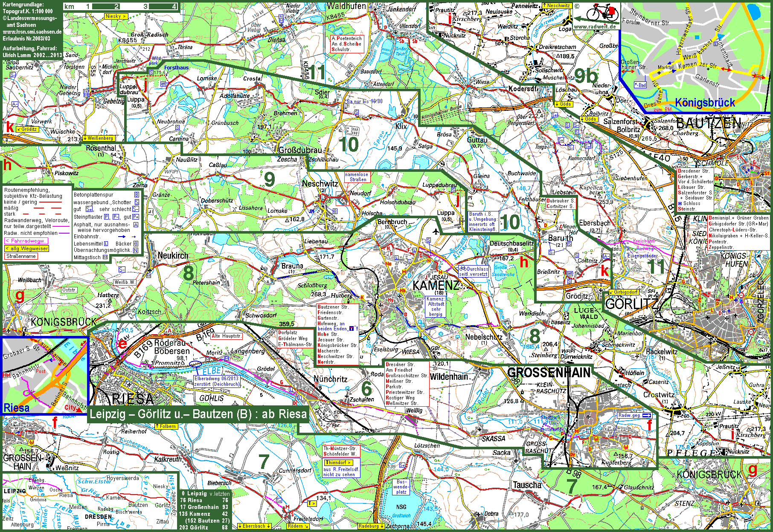Open the www.radweit.de link
Screen dimensions: 773x532
click(596, 26)
